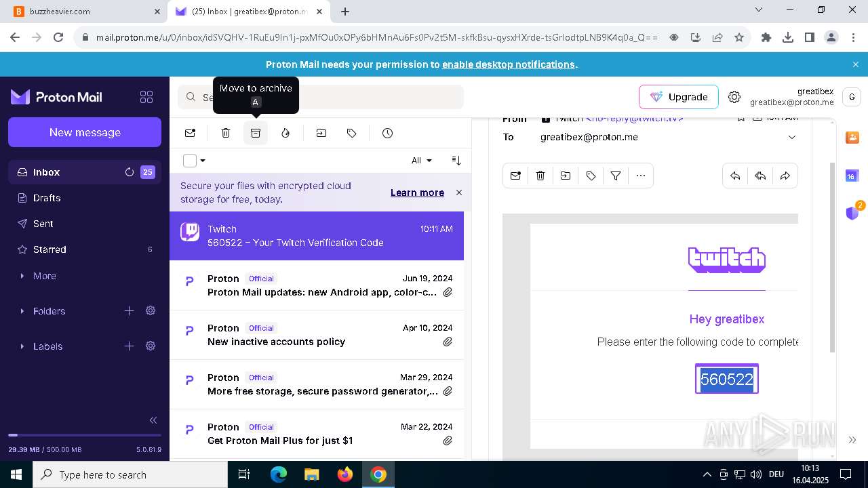868x488 pixels.
Task: Open select-all checkbox dropdown arrow
Action: tap(203, 161)
